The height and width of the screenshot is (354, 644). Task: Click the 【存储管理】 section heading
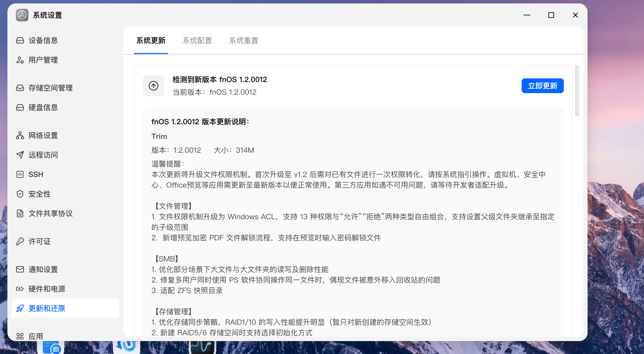(173, 312)
